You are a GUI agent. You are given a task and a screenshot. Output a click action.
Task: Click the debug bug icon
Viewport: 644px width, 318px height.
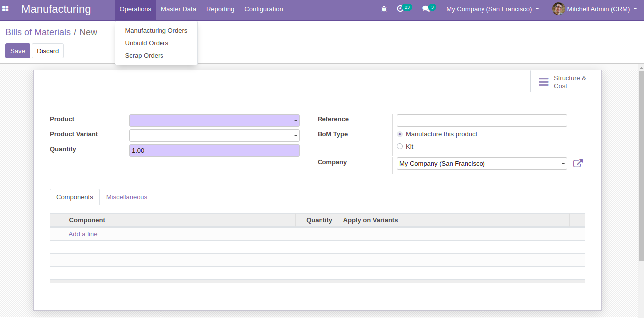(384, 9)
